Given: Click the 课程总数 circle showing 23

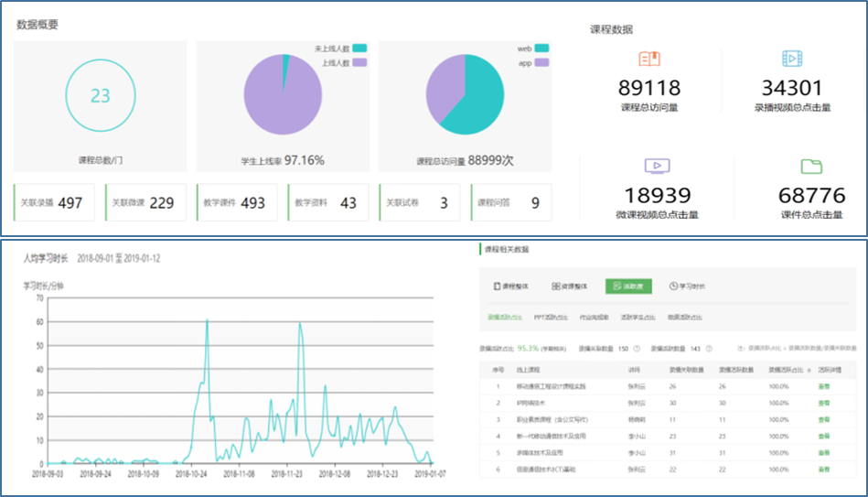Looking at the screenshot, I should tap(100, 96).
